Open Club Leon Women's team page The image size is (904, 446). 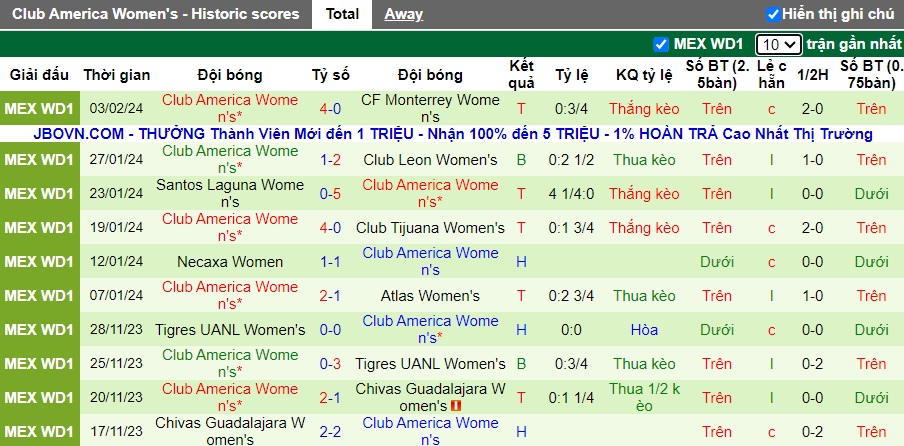point(430,160)
